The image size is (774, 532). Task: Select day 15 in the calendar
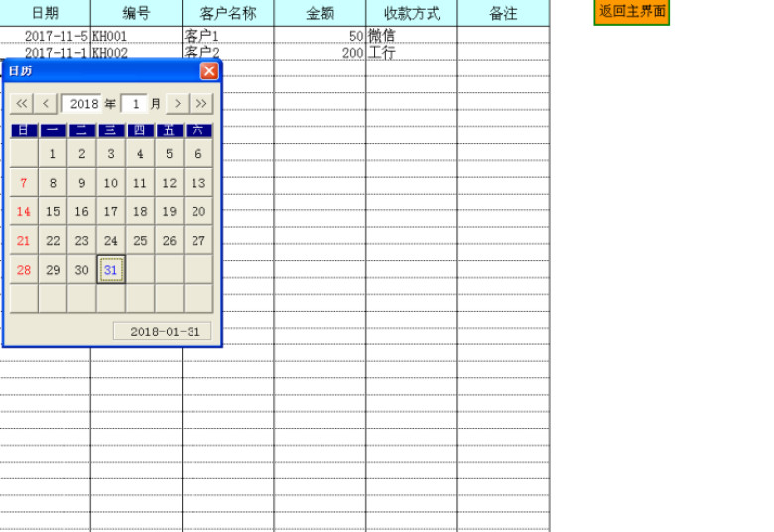pos(53,211)
